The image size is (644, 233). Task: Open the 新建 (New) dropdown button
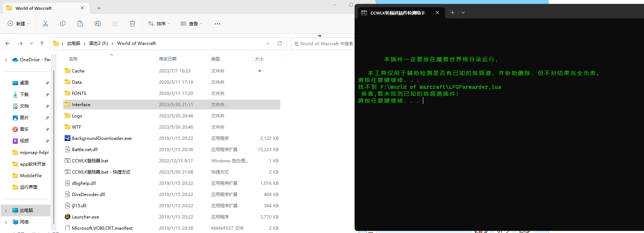coord(19,24)
